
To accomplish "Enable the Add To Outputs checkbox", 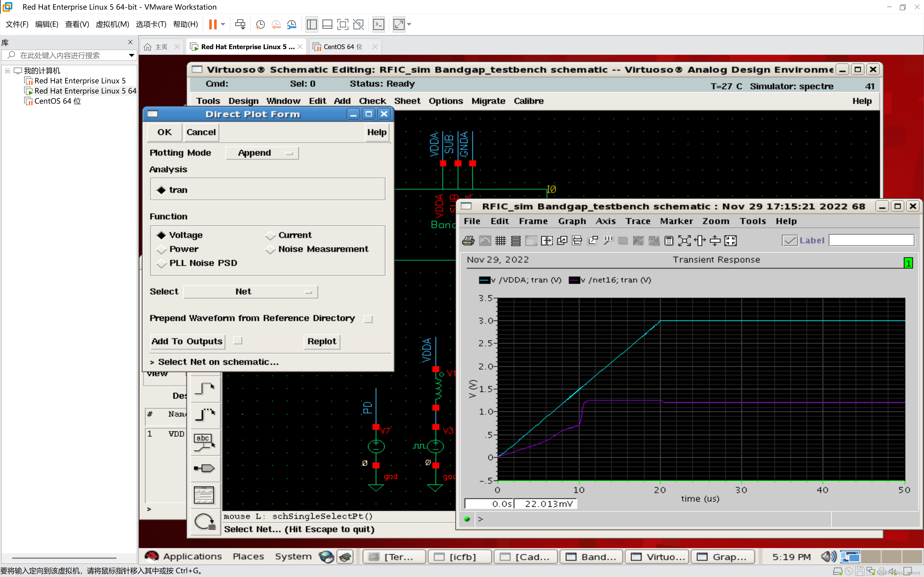I will point(237,340).
